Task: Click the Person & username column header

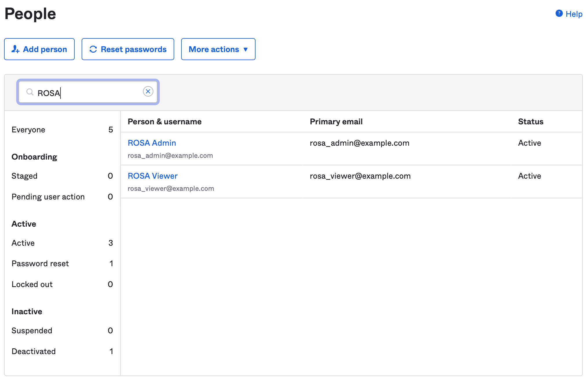Action: 164,121
